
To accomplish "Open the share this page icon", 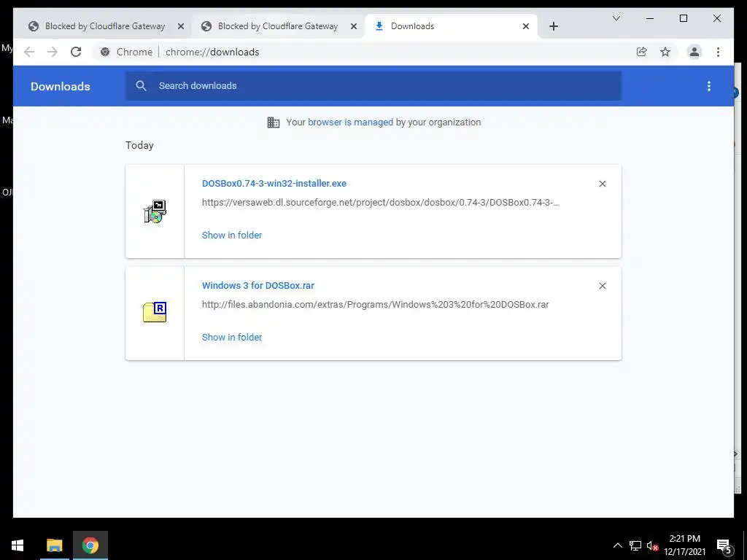I will click(642, 52).
